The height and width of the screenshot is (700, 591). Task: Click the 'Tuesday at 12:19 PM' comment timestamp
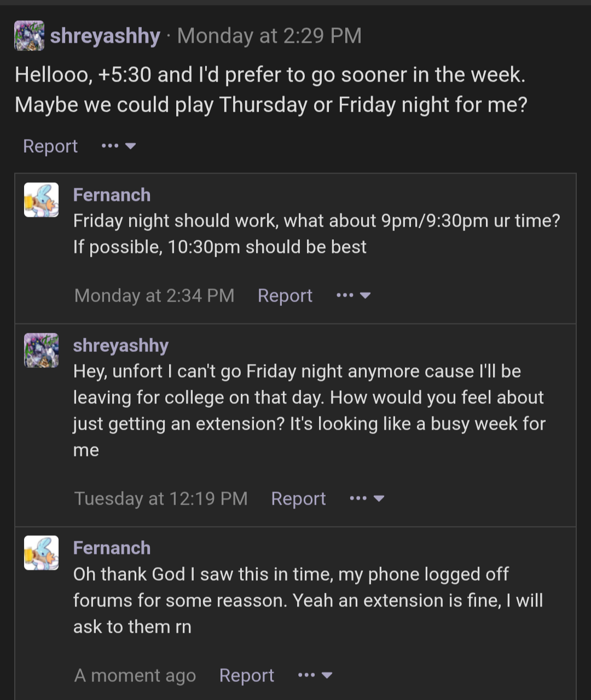click(161, 499)
